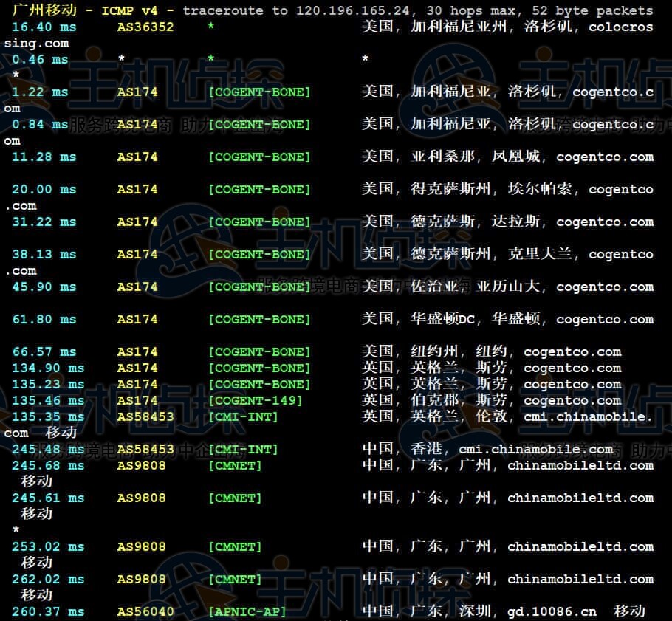Select the 达拉斯 location text

point(515,222)
